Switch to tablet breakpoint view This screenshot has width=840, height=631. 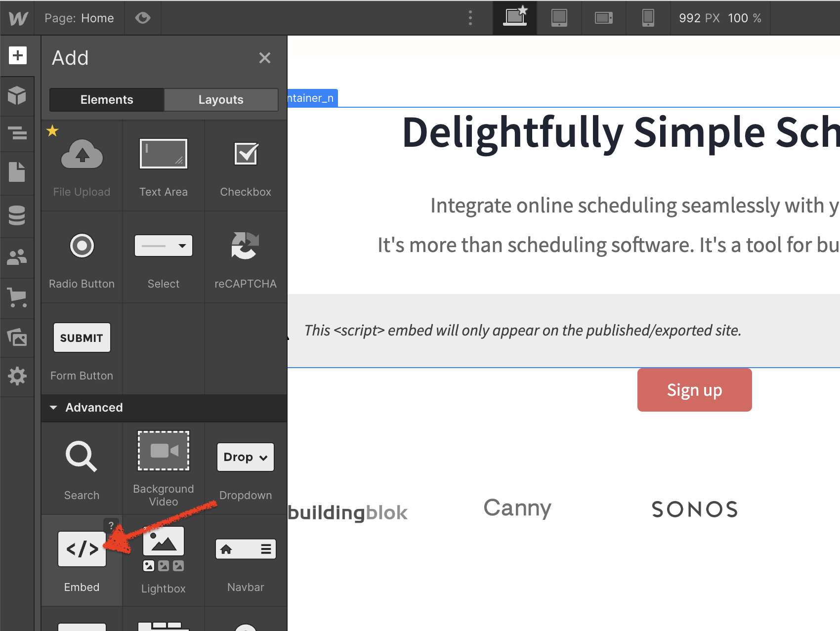559,18
